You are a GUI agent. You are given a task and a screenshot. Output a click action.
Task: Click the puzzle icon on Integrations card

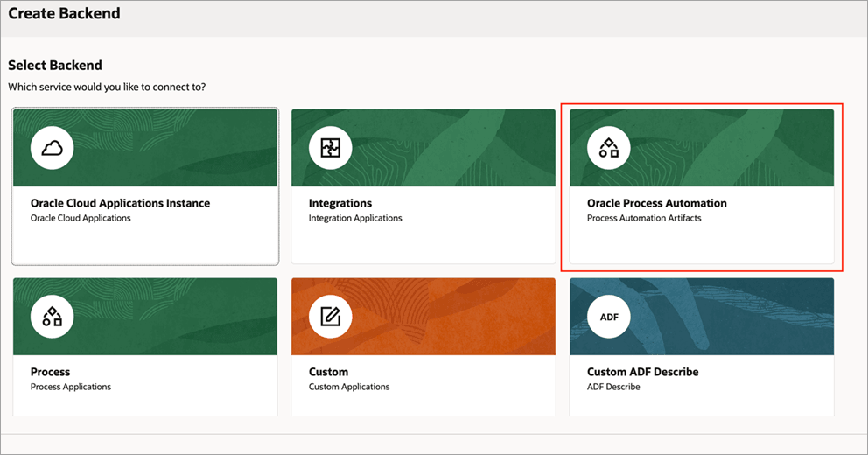tap(331, 148)
